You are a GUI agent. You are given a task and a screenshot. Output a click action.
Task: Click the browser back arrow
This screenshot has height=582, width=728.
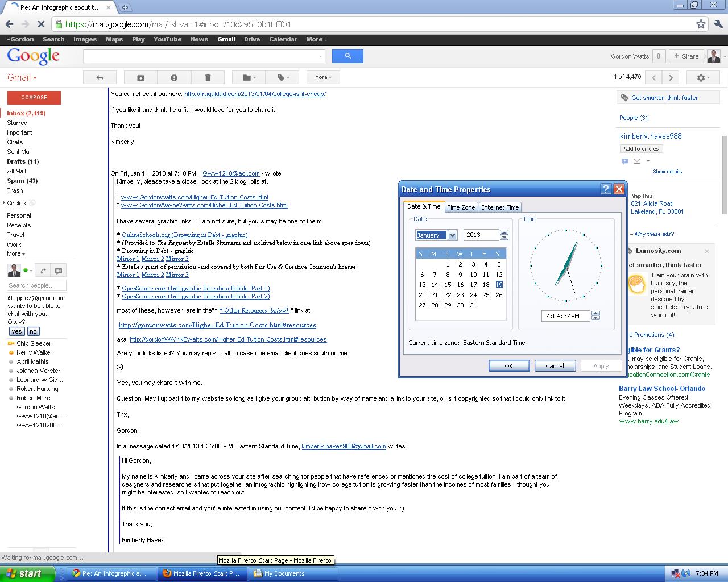point(9,24)
